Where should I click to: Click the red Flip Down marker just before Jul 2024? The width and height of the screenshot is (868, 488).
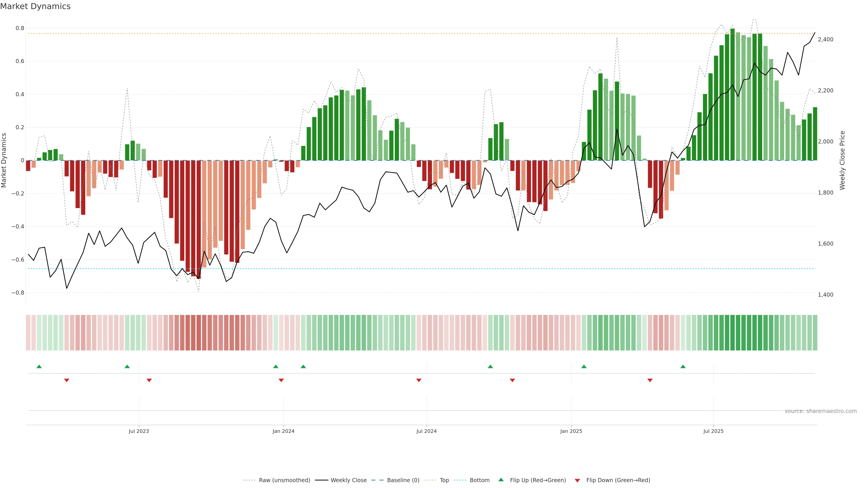(x=419, y=380)
